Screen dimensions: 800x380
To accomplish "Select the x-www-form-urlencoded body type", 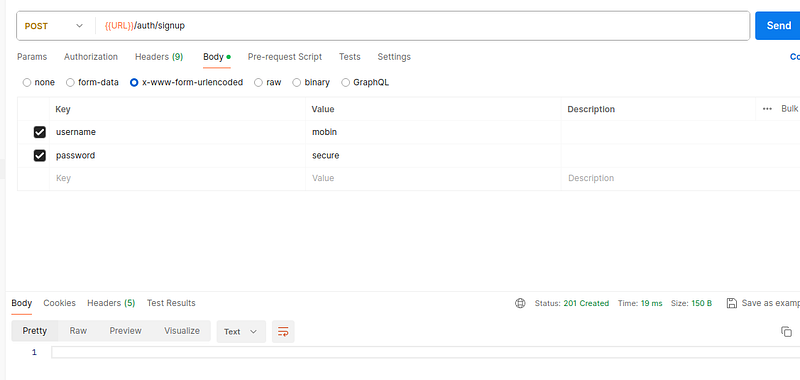I will (187, 82).
